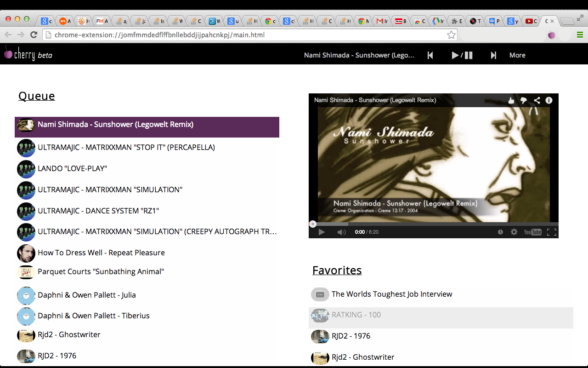Image resolution: width=588 pixels, height=368 pixels.
Task: Click the video progress bar
Action: [x=434, y=224]
